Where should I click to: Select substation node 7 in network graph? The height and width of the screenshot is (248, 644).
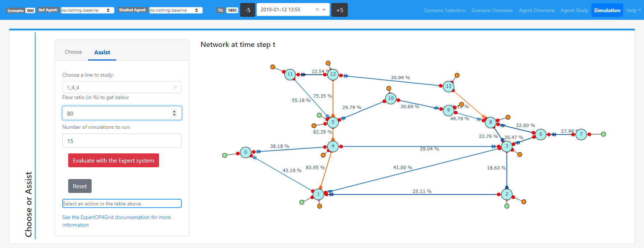coord(581,135)
